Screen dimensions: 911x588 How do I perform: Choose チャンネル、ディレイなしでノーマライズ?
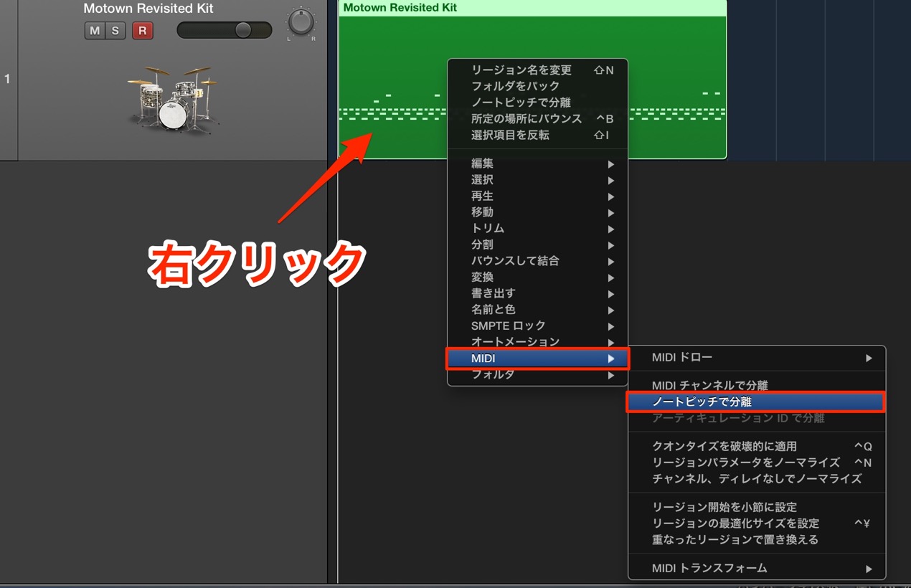tap(757, 478)
